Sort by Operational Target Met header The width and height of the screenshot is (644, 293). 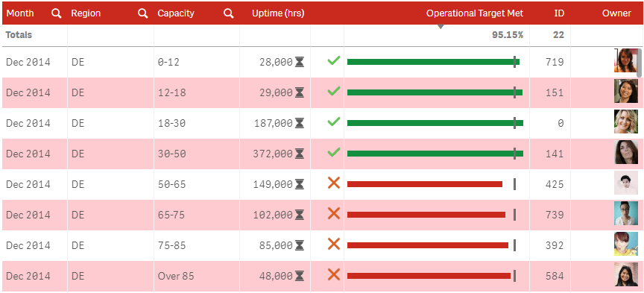coord(475,13)
